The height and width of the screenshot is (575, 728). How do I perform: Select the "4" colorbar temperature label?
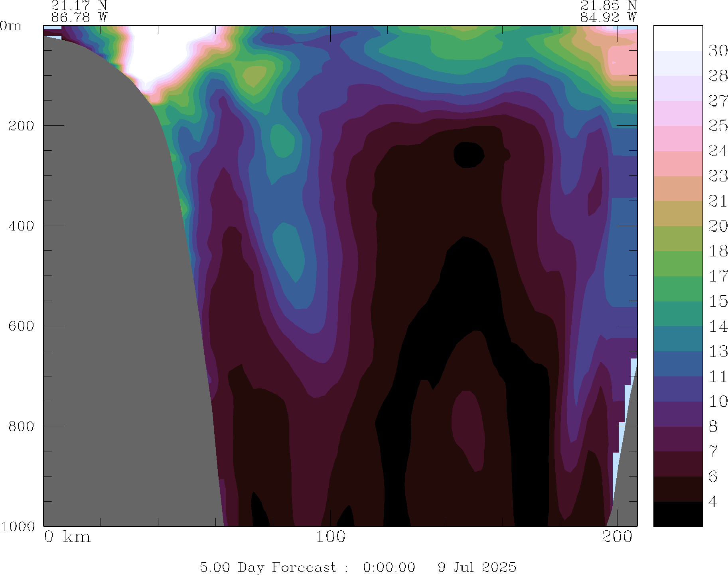(713, 502)
